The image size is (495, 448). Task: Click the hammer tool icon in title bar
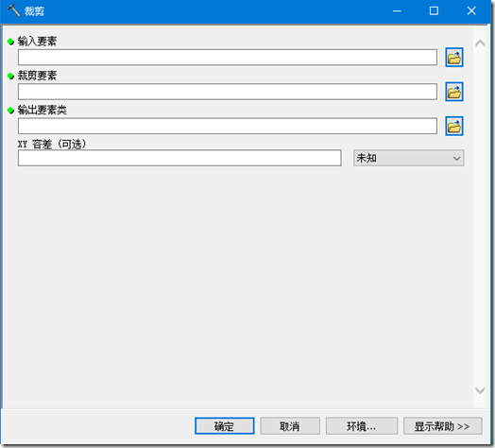point(13,10)
